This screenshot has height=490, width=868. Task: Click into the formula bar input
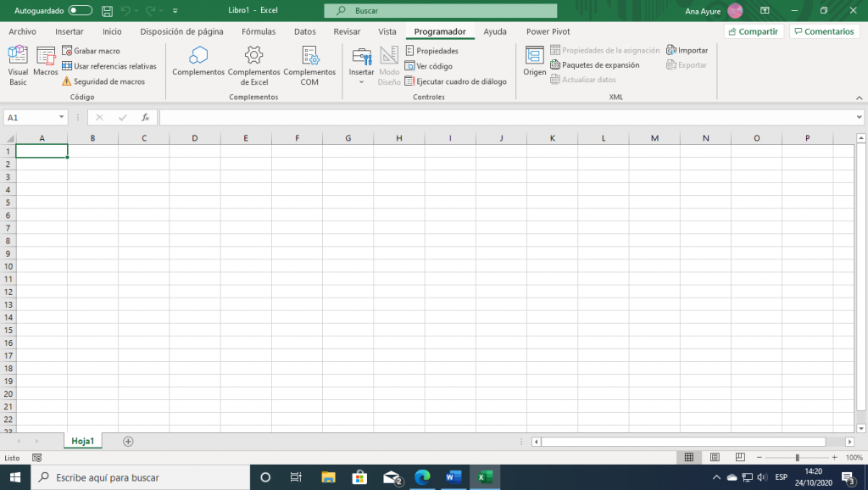tap(507, 117)
